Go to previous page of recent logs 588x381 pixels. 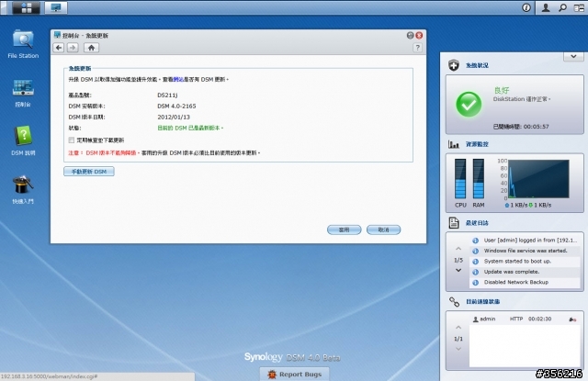click(458, 249)
